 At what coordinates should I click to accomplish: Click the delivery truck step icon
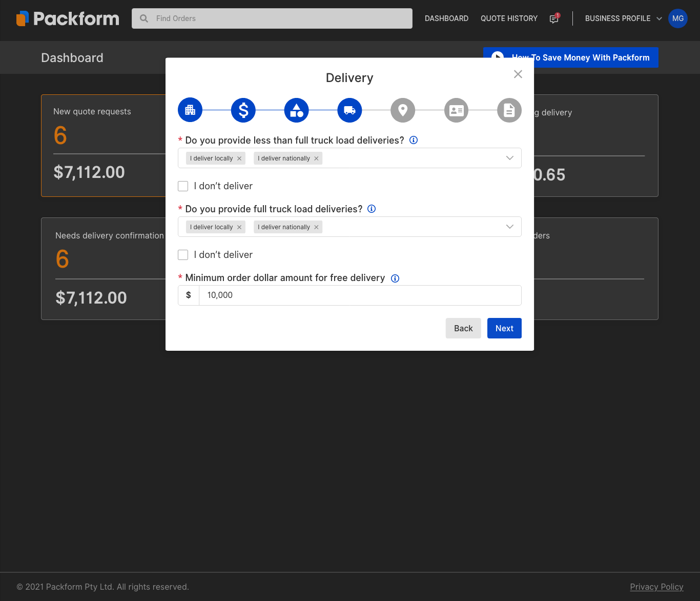(x=349, y=110)
